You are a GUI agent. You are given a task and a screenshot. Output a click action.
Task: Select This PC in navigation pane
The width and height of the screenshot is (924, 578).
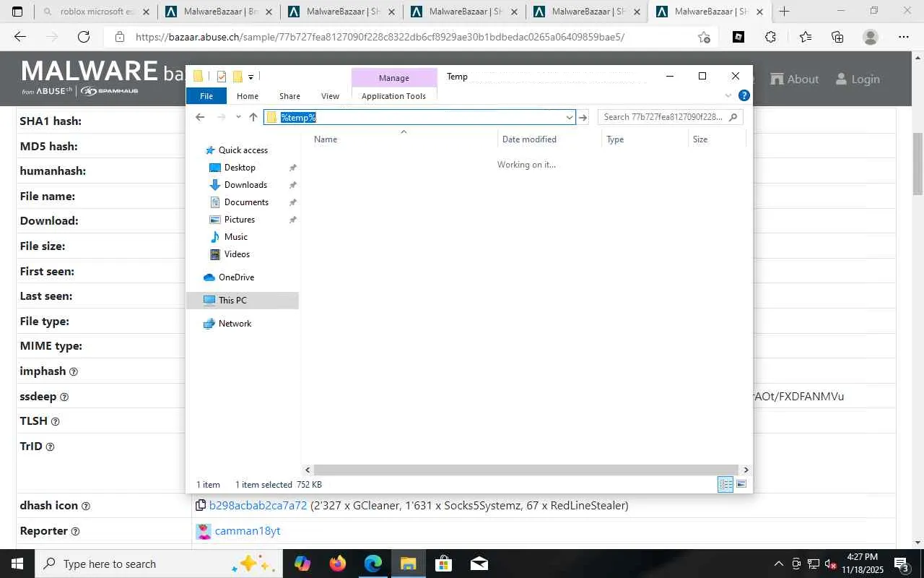pyautogui.click(x=243, y=301)
